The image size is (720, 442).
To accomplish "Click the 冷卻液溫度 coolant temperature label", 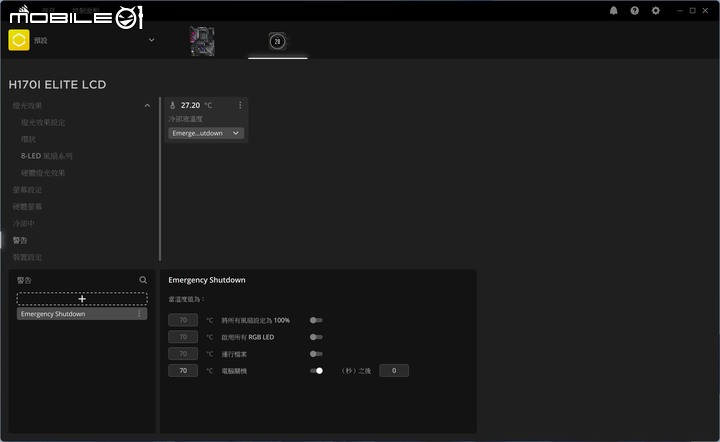I will pyautogui.click(x=186, y=119).
